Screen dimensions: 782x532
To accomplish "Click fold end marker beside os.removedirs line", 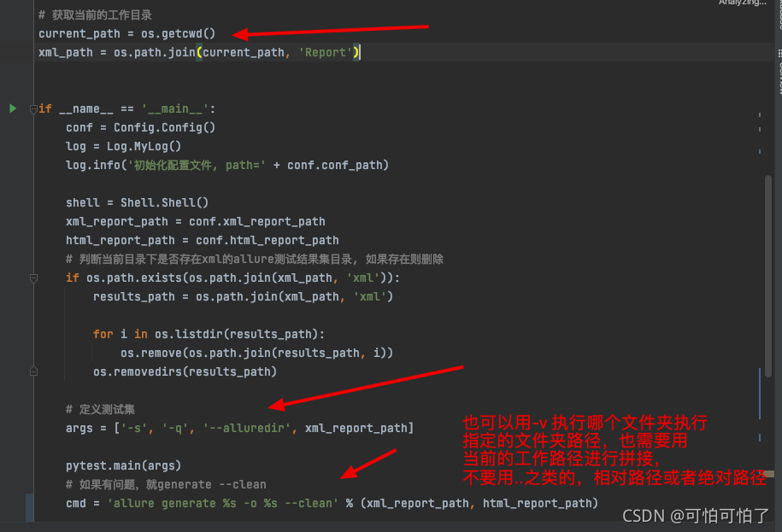I will click(33, 371).
